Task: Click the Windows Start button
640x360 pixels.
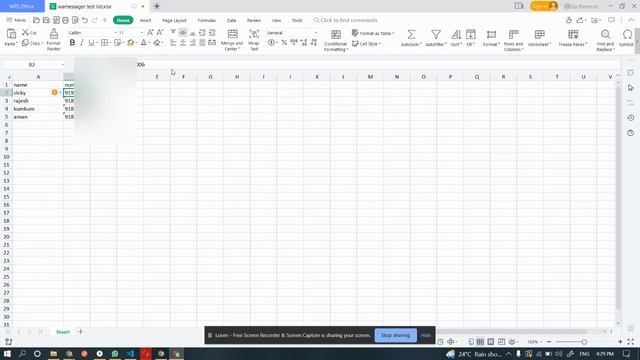Action: (x=7, y=353)
